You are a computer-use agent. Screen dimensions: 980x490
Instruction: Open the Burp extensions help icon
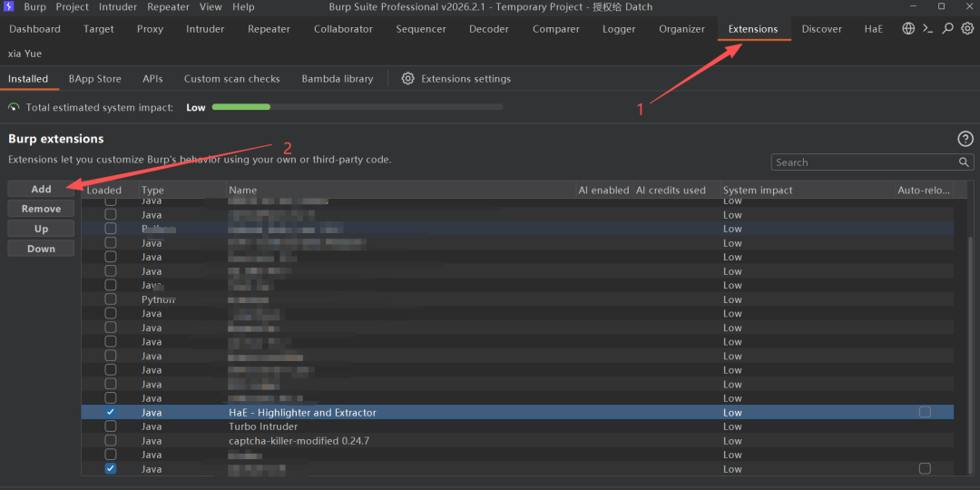(965, 140)
